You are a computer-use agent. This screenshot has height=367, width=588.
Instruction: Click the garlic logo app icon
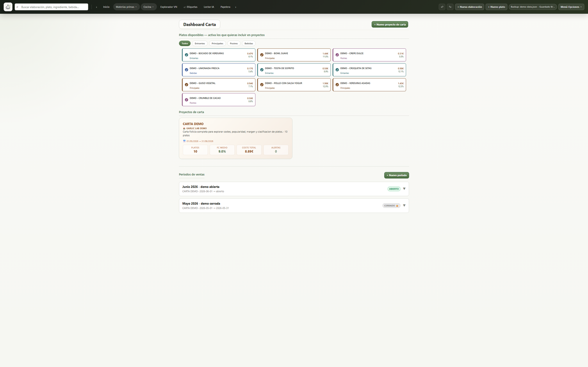point(8,7)
